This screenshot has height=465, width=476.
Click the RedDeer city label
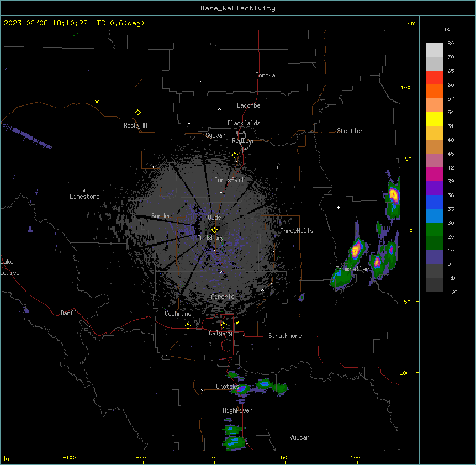243,141
